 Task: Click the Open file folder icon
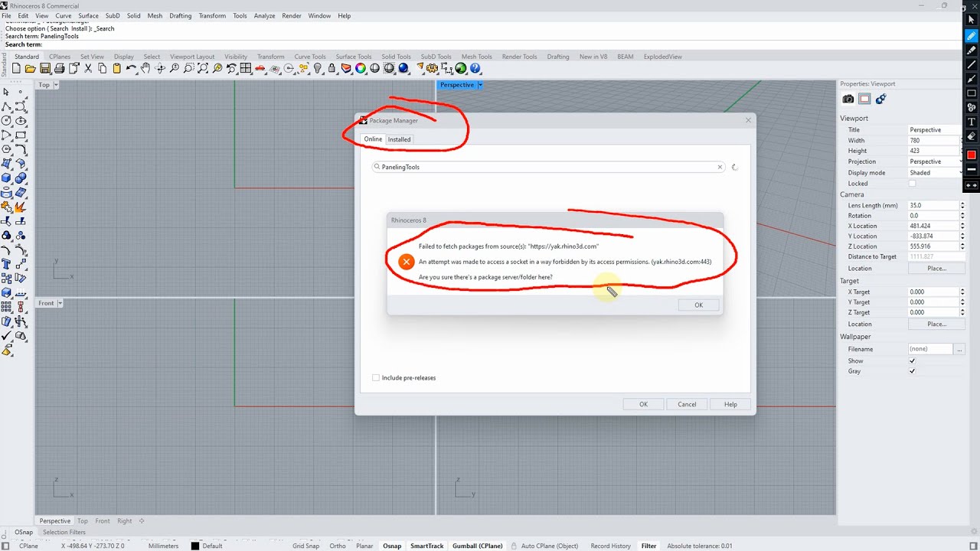click(31, 68)
